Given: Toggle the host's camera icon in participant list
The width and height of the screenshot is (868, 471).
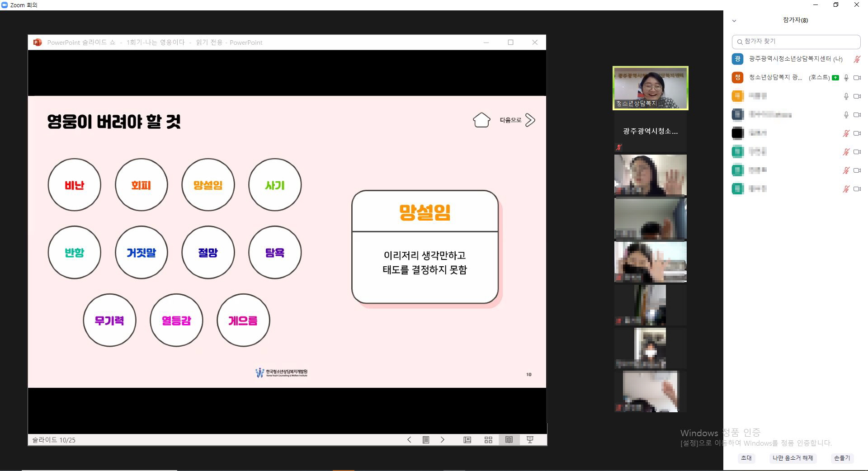Looking at the screenshot, I should click(x=857, y=78).
